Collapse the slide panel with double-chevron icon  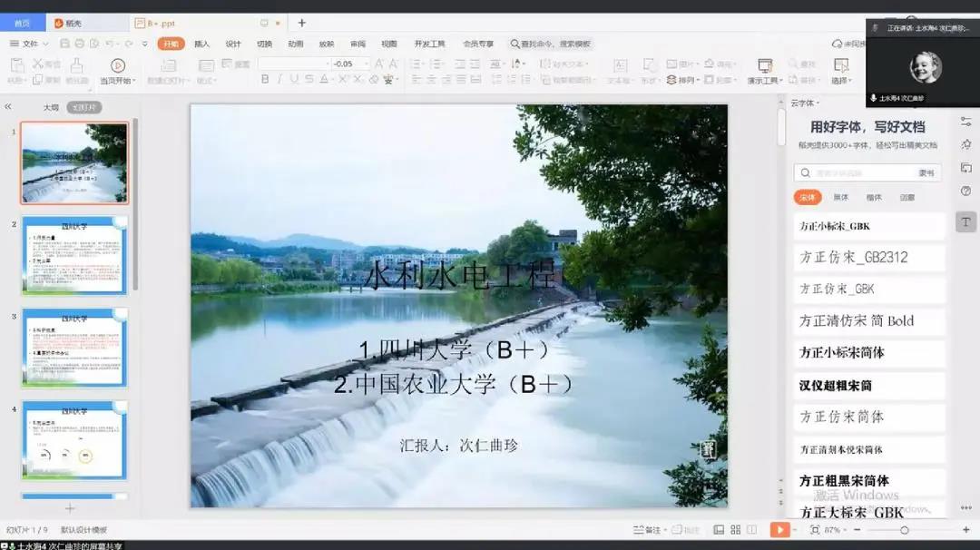pyautogui.click(x=8, y=107)
